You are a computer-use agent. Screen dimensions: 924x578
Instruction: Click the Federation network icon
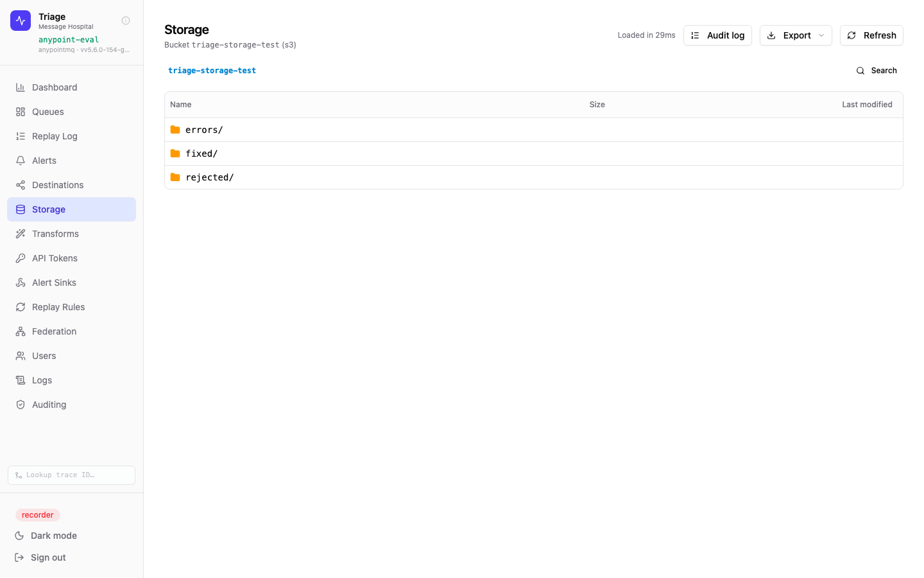point(21,331)
